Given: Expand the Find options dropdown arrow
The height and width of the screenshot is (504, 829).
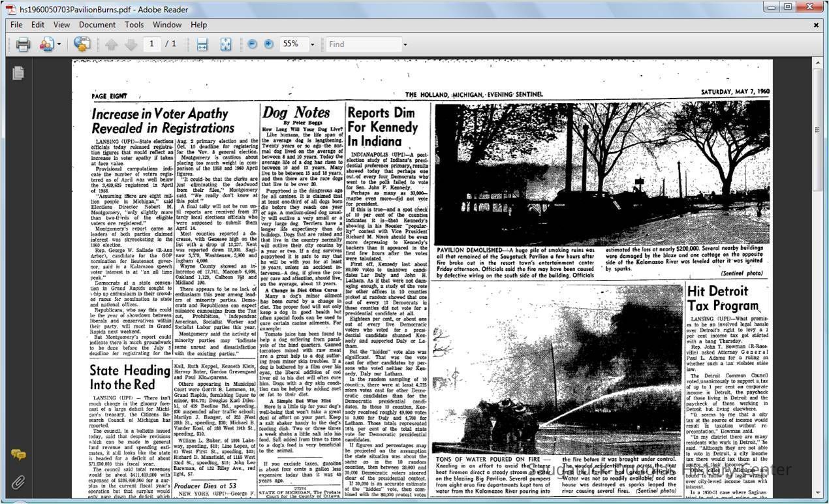Looking at the screenshot, I should pyautogui.click(x=405, y=44).
